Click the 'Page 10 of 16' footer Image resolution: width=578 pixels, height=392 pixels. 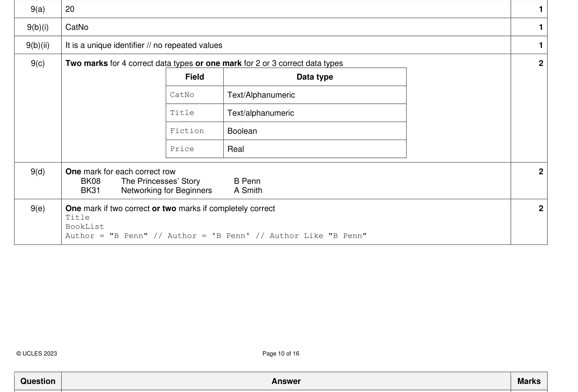pyautogui.click(x=281, y=354)
